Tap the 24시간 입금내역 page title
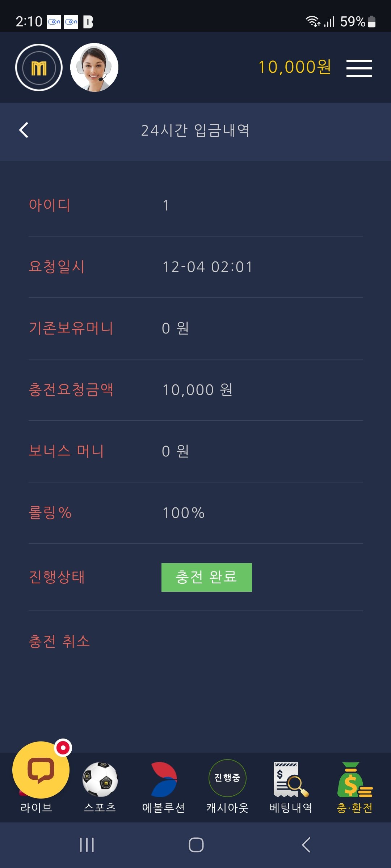391x868 pixels. click(195, 131)
